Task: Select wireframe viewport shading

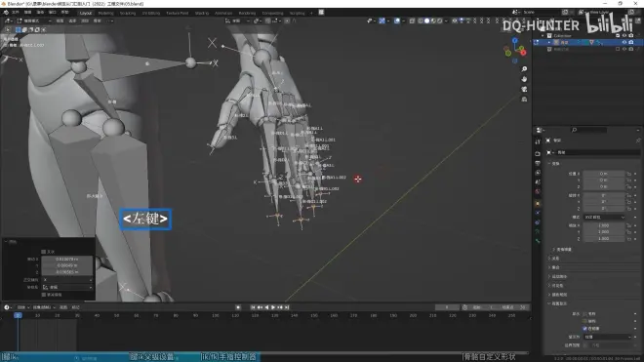Action: click(421, 20)
